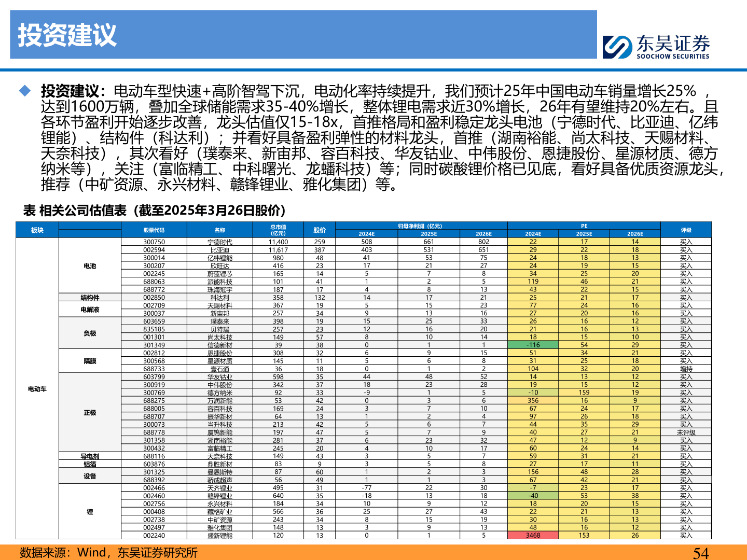Click the 归母净利润（亿元）header
Image resolution: width=747 pixels, height=560 pixels.
click(x=421, y=226)
